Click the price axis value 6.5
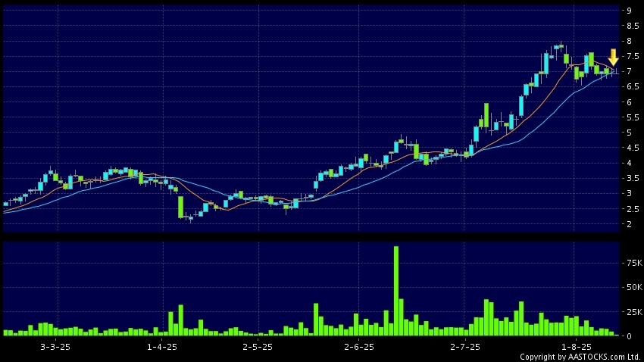Screen dimensions: 644x362 click(x=633, y=86)
